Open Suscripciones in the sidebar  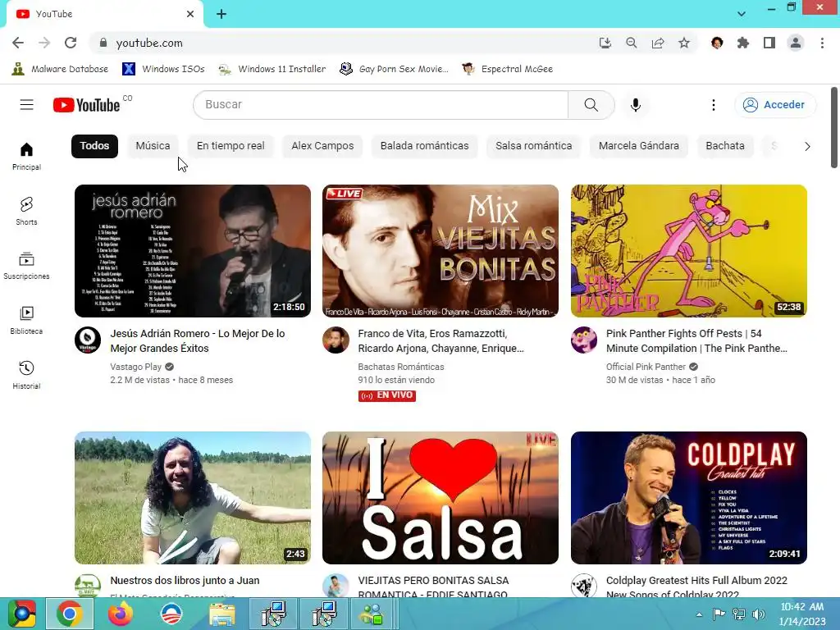pyautogui.click(x=26, y=266)
